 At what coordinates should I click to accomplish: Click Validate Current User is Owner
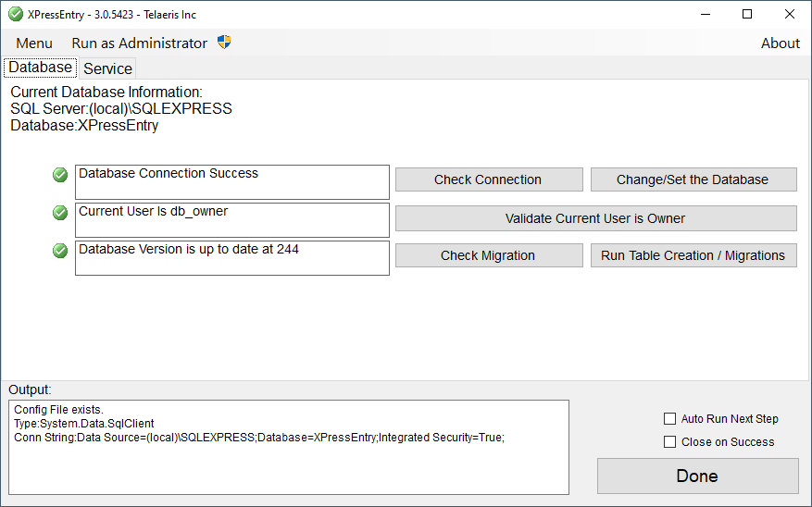(596, 218)
